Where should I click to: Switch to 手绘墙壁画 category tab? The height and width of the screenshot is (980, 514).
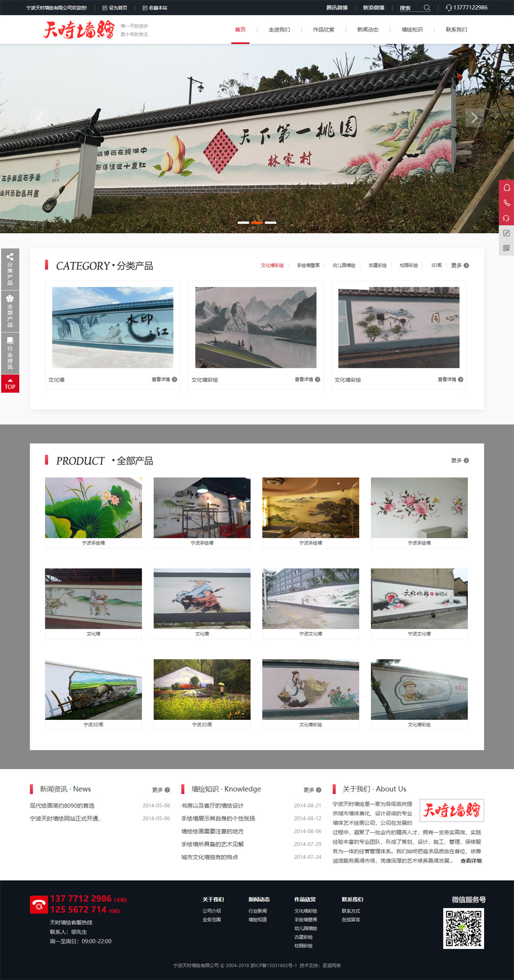(308, 265)
